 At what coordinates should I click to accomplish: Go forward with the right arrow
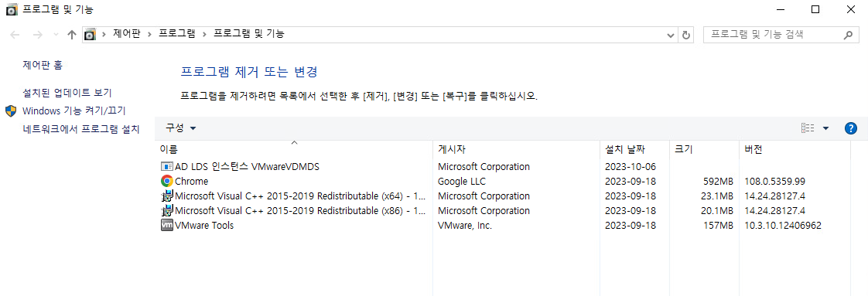[x=38, y=34]
